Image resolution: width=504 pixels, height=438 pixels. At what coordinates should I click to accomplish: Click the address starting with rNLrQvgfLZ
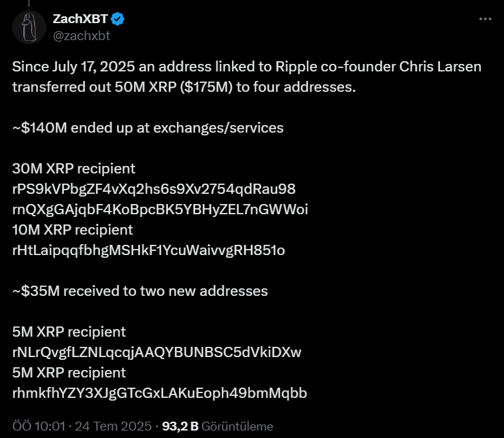pyautogui.click(x=156, y=352)
